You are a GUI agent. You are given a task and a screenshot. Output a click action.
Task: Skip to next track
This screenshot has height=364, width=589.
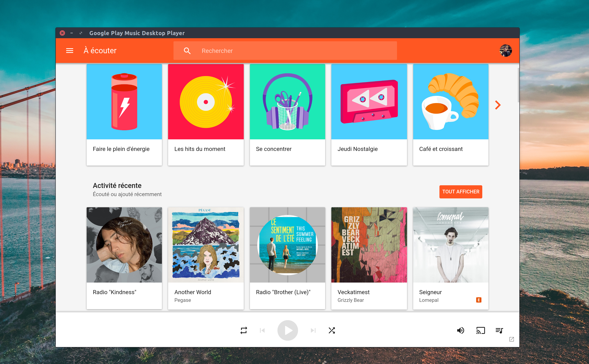coord(313,330)
